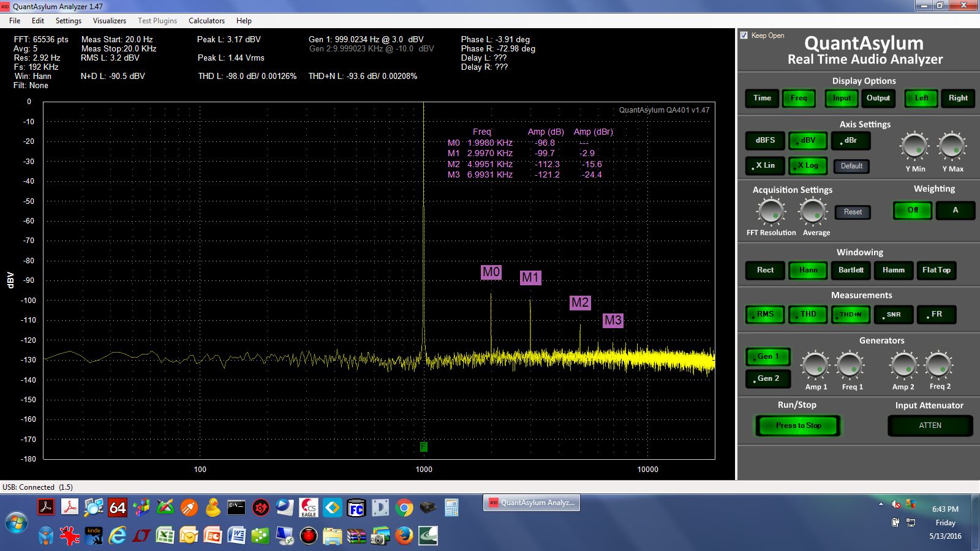Image resolution: width=980 pixels, height=551 pixels.
Task: Click the Amp 1 generator knob
Action: (x=815, y=365)
